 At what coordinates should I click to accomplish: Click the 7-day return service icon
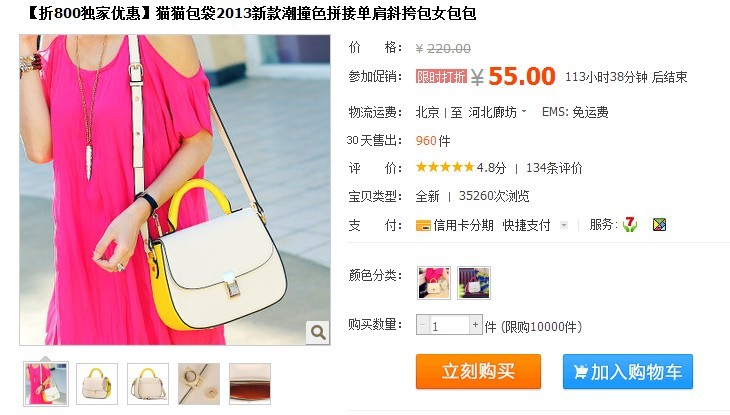[x=629, y=225]
